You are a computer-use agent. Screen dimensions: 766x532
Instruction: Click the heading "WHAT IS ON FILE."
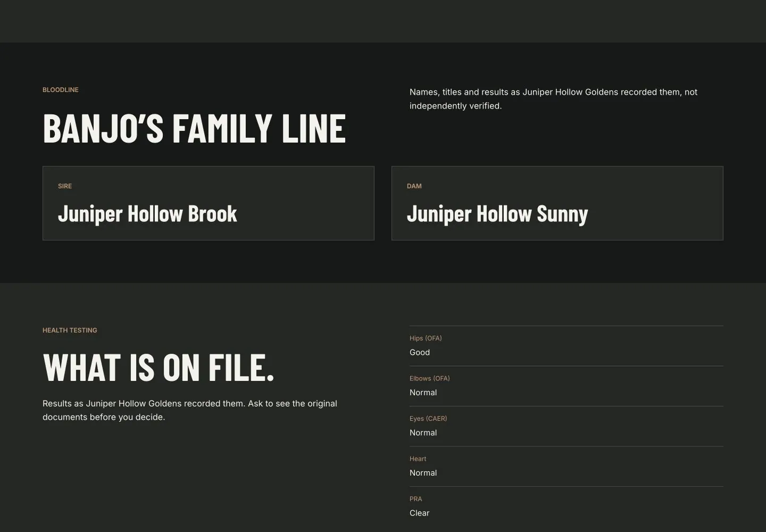[159, 368]
